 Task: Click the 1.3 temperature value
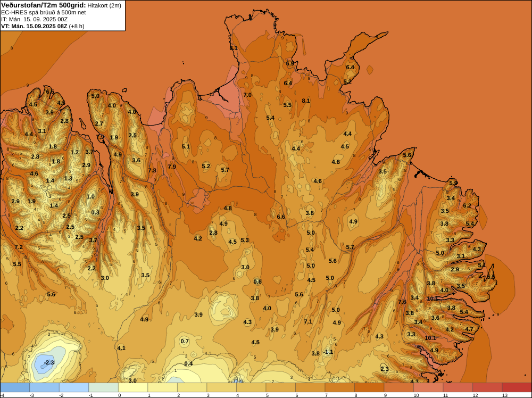coord(68,178)
